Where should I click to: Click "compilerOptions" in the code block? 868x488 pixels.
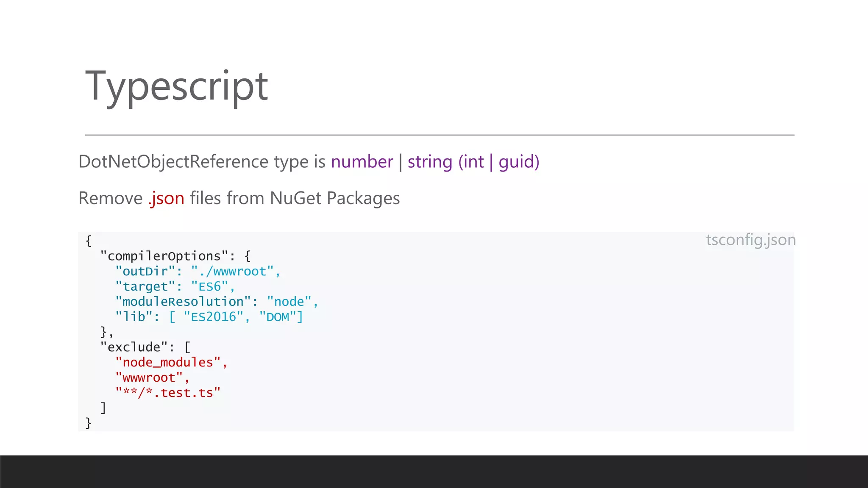[164, 256]
